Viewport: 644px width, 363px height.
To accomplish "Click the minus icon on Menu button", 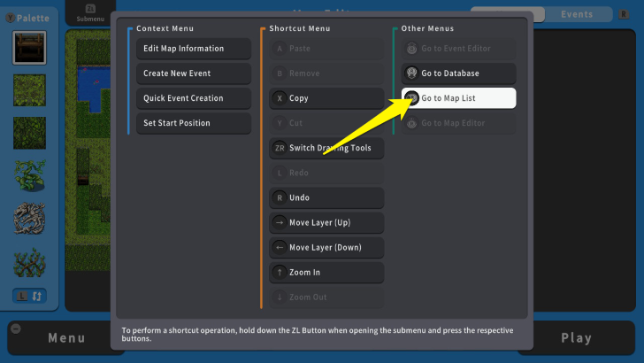I will 16,328.
